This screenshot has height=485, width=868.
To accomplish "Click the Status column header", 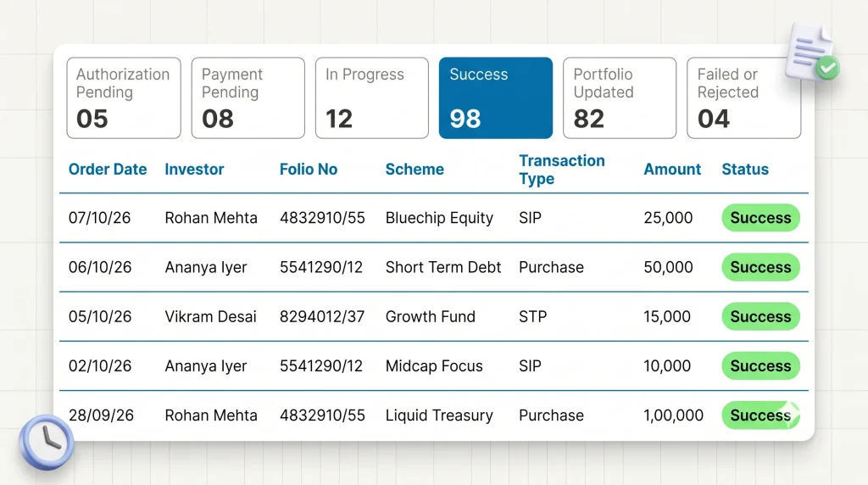I will pos(745,170).
